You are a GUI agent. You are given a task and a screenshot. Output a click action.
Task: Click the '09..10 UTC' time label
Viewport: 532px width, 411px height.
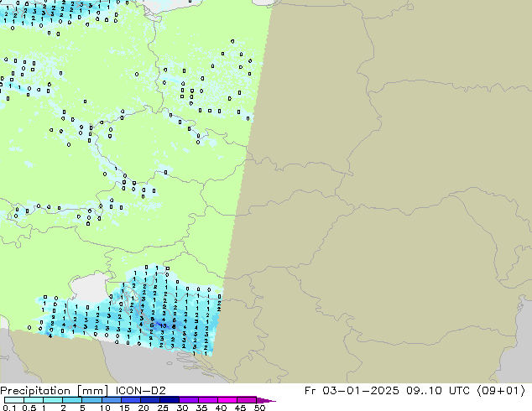click(438, 391)
